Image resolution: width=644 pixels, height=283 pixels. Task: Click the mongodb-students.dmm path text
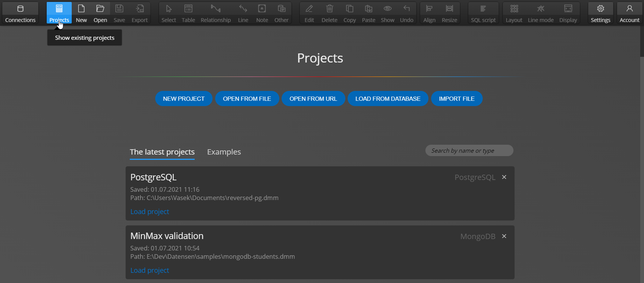212,256
